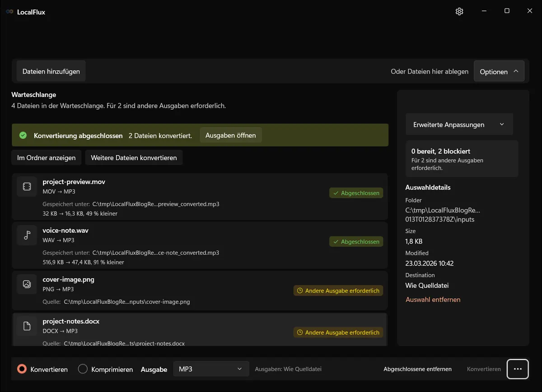Expand the Erweiterte Anpassungen dropdown

pos(459,125)
